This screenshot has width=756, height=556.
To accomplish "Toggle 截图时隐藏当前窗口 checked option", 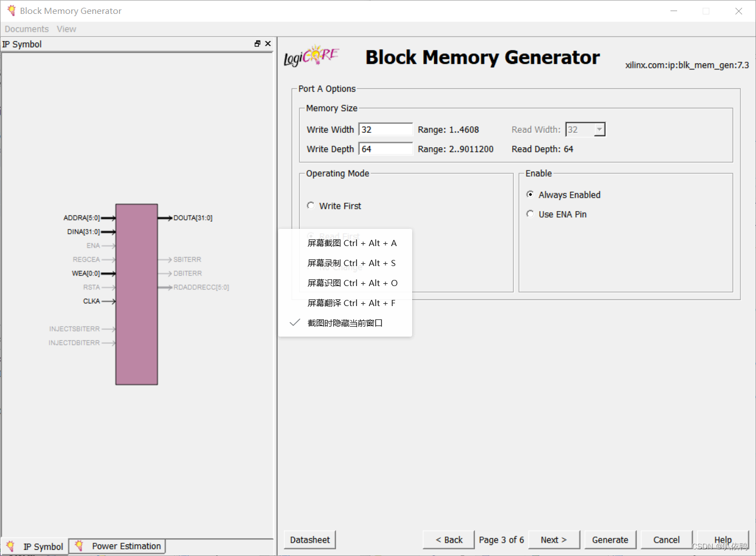I will (x=344, y=323).
